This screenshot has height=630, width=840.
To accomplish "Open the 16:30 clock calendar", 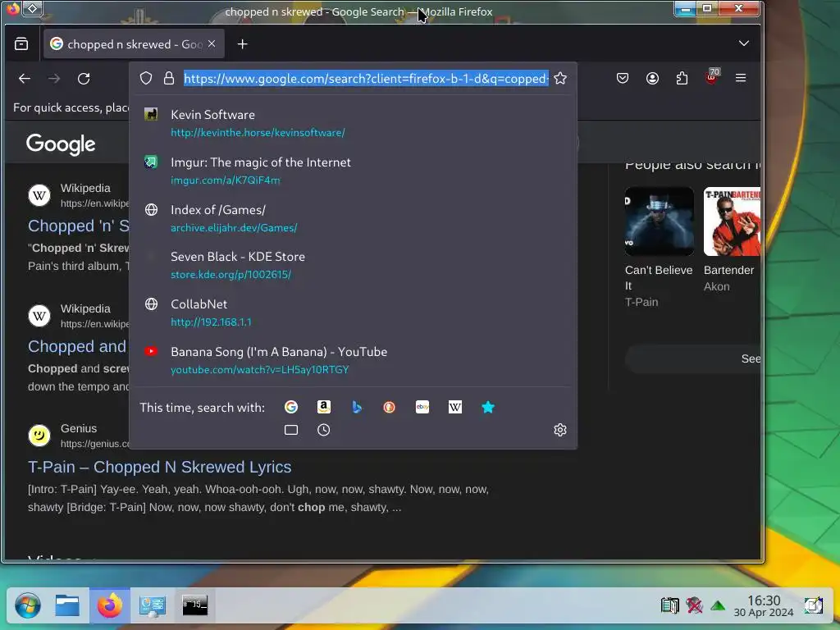I will [x=764, y=605].
